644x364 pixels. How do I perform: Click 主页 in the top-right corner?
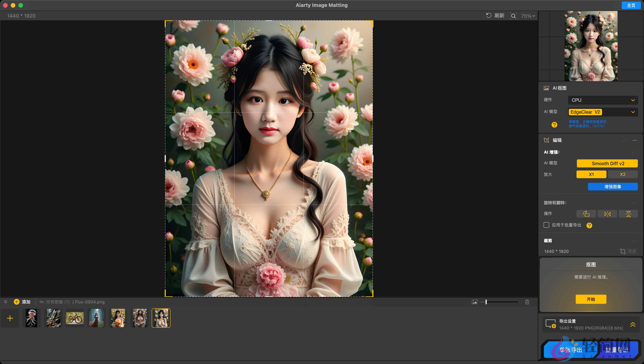click(x=632, y=5)
